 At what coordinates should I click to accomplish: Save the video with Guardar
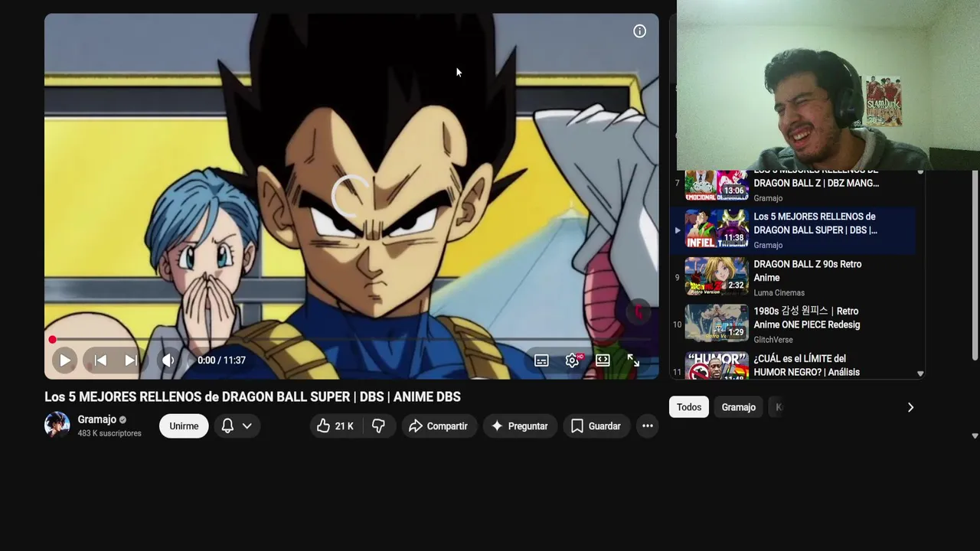click(x=596, y=426)
